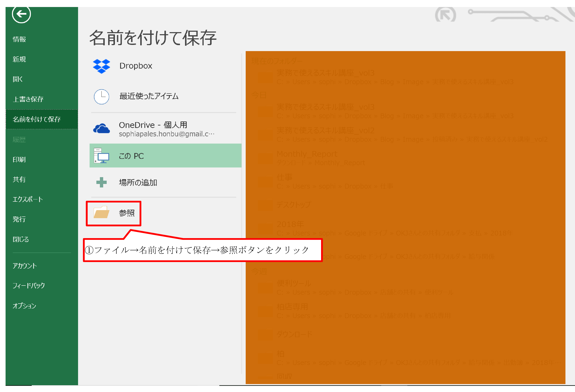Screen dimensions: 575x392
Task: Click the This PC computer icon
Action: pyautogui.click(x=102, y=156)
